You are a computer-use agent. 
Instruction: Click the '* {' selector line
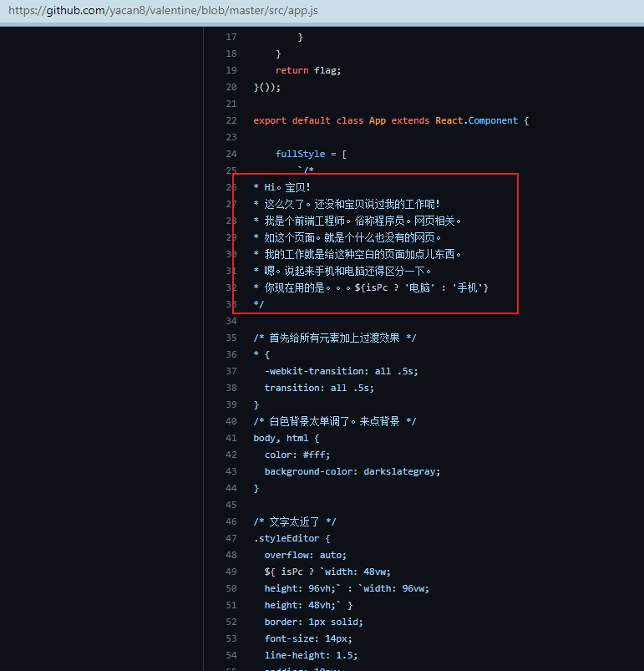[261, 355]
